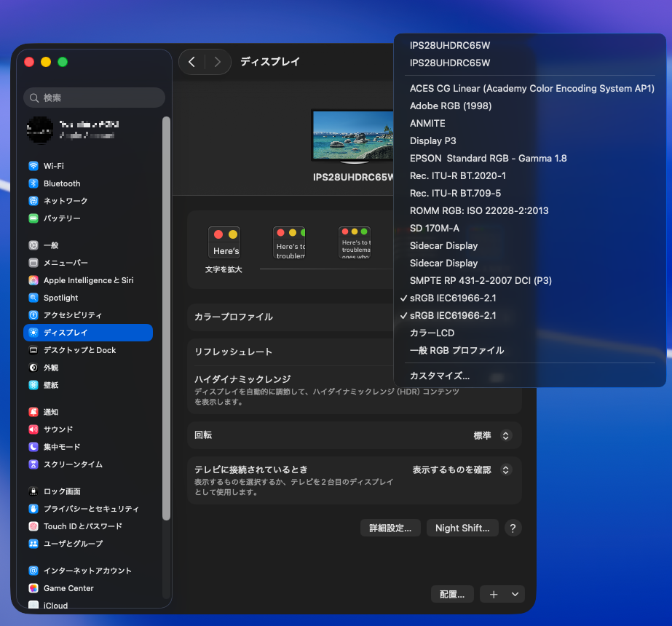Click the Touch ID とパスワード icon
This screenshot has height=626, width=672.
[x=33, y=526]
